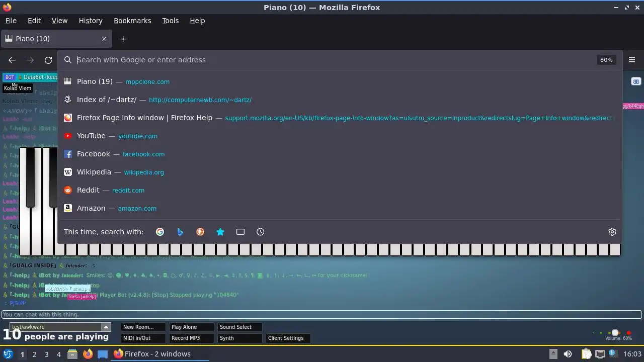
Task: Click the chat message input box
Action: pos(322,315)
